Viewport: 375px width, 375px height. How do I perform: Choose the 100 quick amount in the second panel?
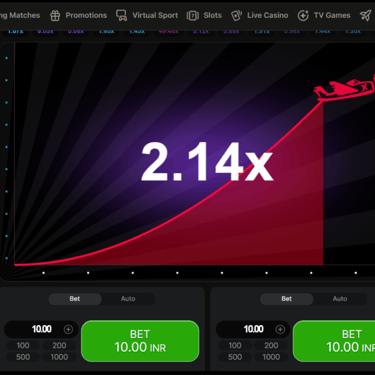[235, 345]
